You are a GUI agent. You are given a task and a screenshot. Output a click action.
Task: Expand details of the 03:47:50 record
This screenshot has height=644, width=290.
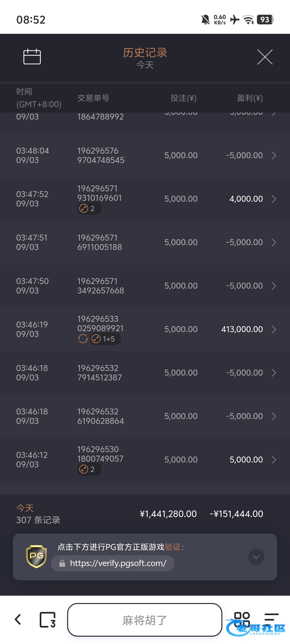tap(274, 286)
